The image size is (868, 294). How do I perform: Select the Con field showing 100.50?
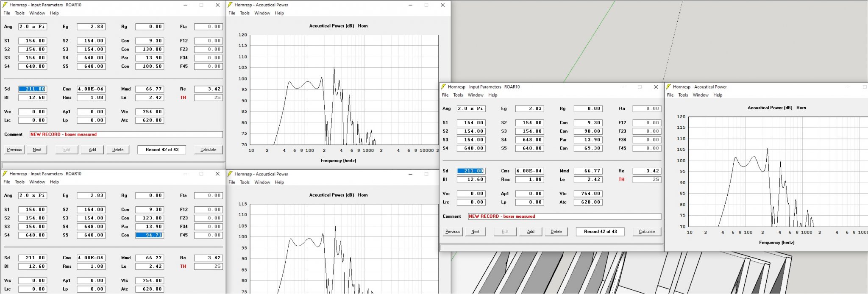(x=150, y=66)
